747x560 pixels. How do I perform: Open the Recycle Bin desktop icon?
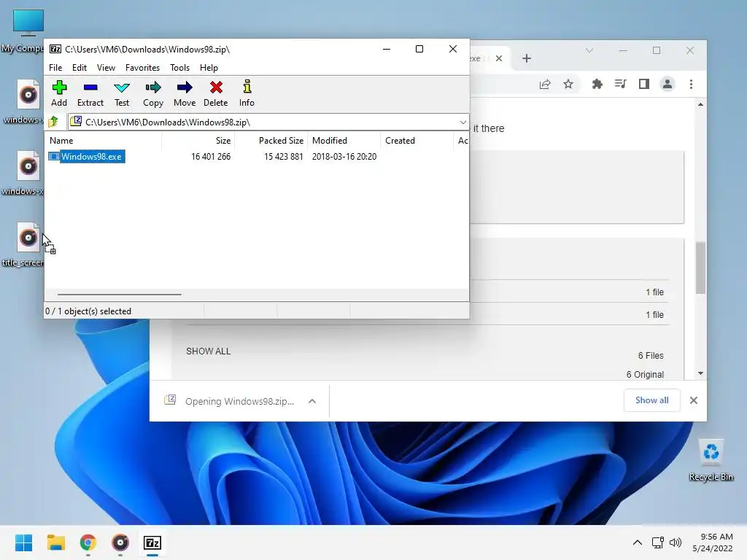click(x=711, y=460)
